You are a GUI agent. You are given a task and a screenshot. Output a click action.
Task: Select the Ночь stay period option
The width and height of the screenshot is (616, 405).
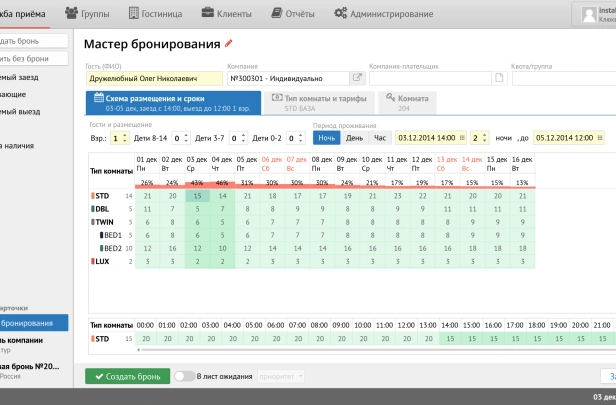pos(327,137)
